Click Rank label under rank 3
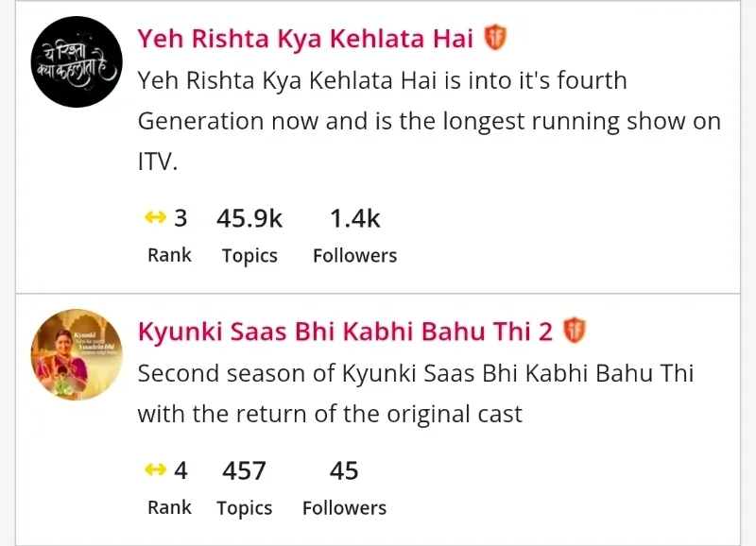This screenshot has width=756, height=546. coord(169,255)
